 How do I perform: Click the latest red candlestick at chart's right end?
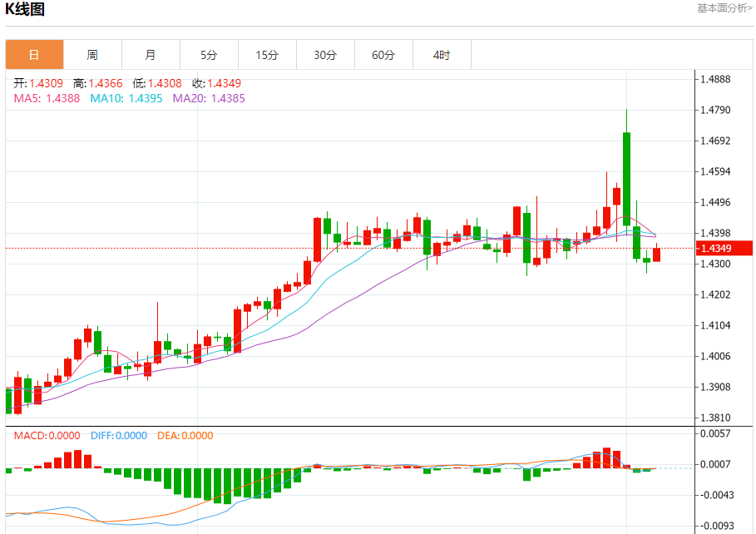(657, 255)
